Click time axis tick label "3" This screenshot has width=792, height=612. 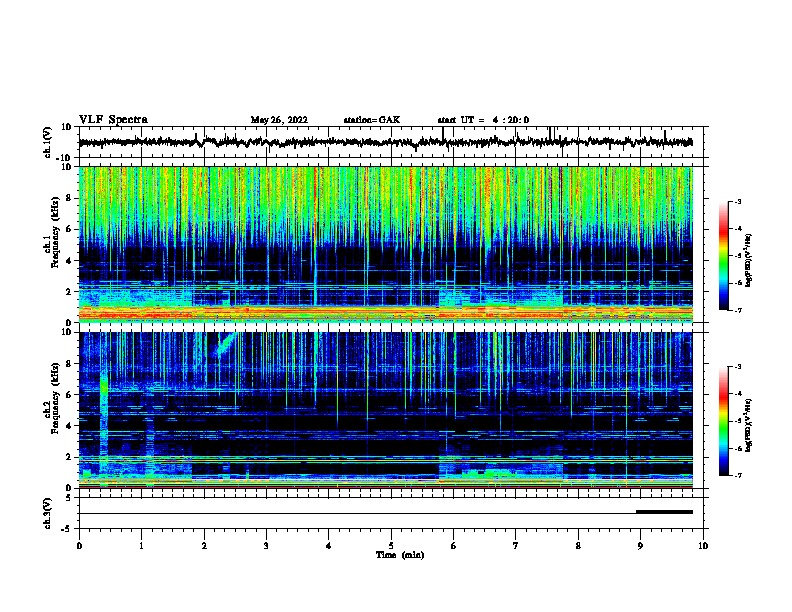point(266,546)
